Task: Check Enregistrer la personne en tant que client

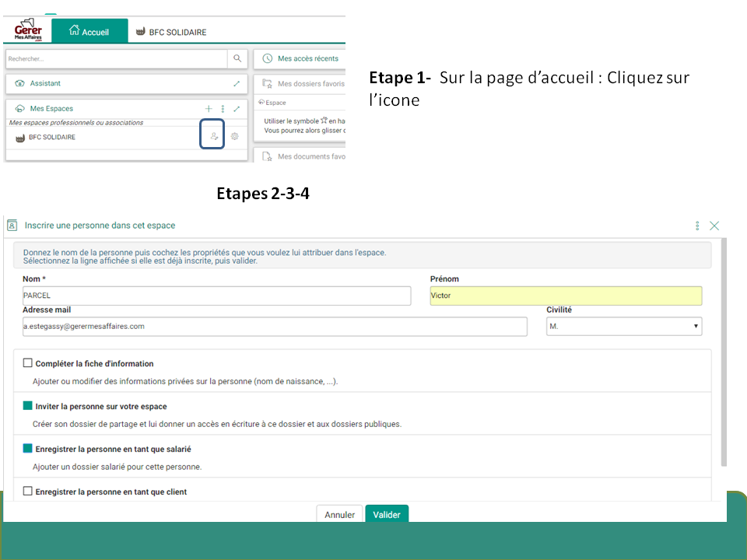Action: click(x=28, y=491)
